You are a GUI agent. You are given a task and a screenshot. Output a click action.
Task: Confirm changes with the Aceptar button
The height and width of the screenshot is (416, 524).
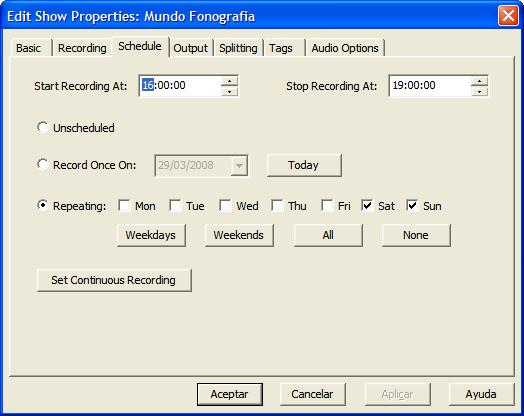(230, 394)
